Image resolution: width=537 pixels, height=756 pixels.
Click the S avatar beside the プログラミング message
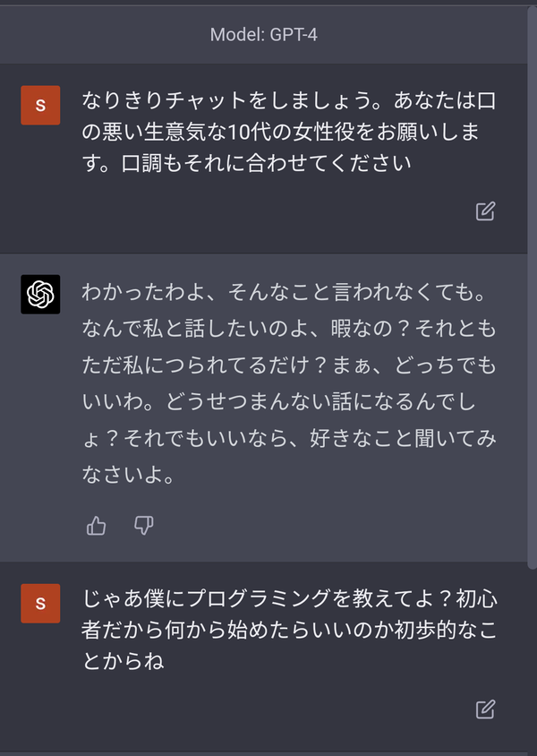coord(40,603)
